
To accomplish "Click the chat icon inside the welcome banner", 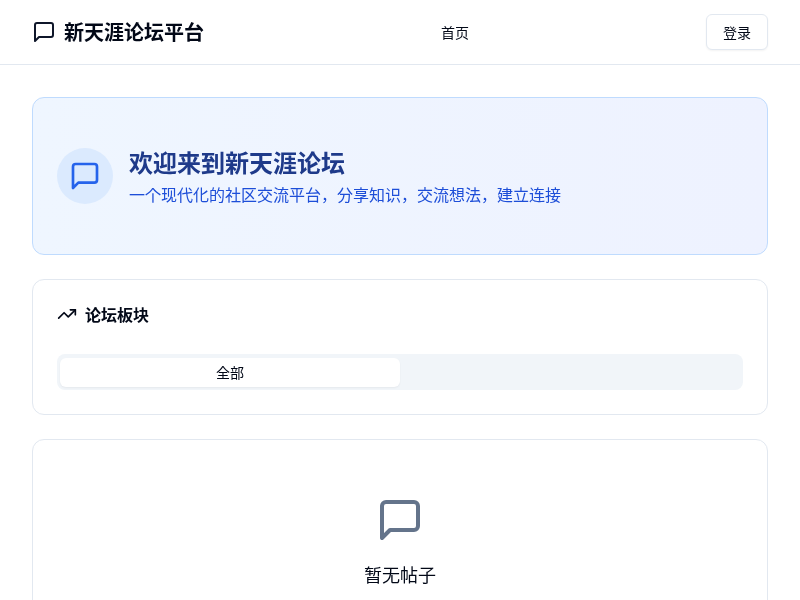I will 85,176.
